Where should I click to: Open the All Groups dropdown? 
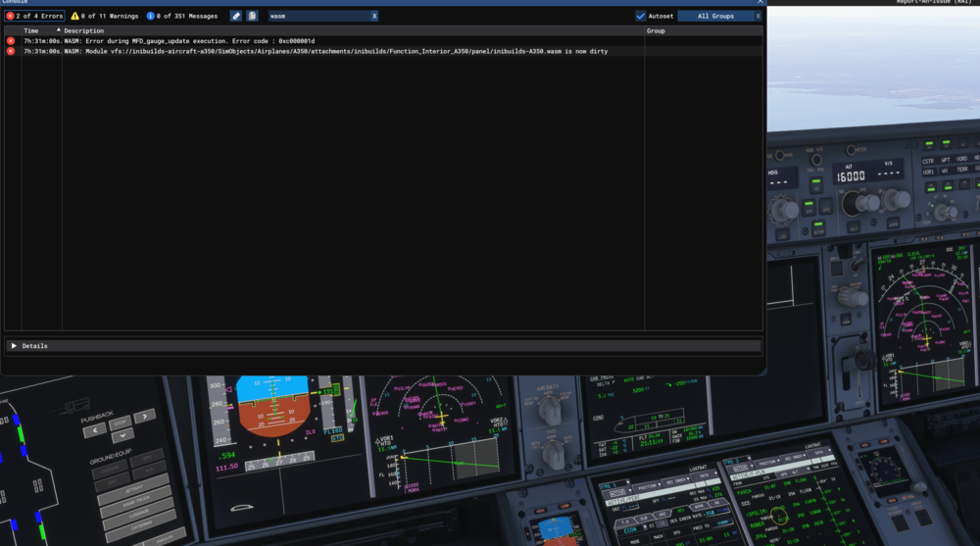(x=715, y=16)
